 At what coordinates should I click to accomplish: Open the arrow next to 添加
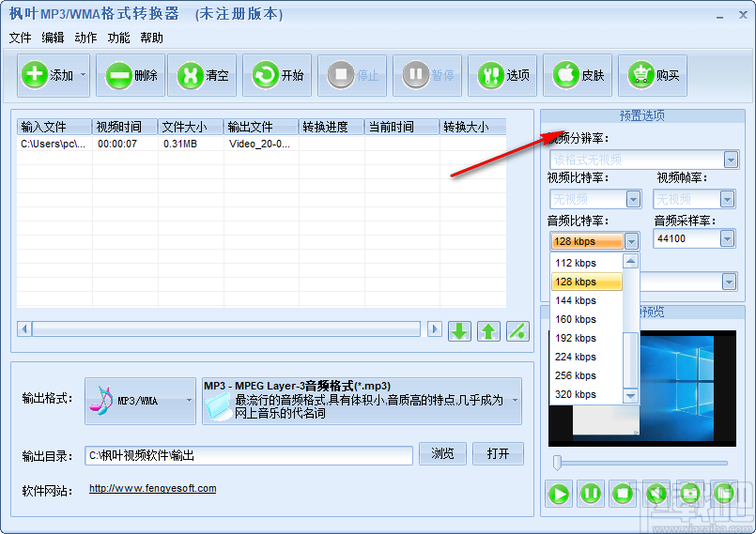84,75
